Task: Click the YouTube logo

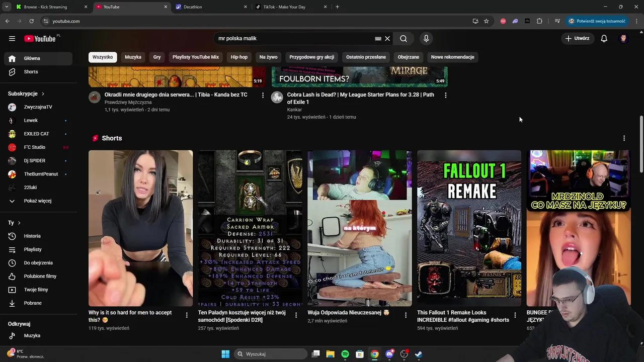Action: [40, 39]
